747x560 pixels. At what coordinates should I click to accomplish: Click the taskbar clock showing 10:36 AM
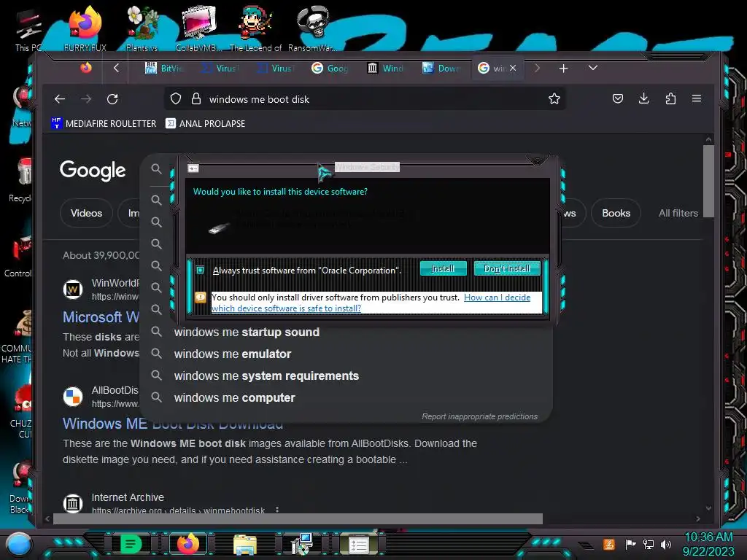coord(708,544)
